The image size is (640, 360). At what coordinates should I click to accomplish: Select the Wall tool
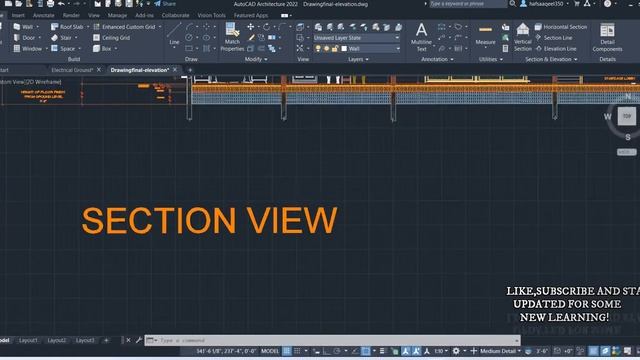[24, 27]
